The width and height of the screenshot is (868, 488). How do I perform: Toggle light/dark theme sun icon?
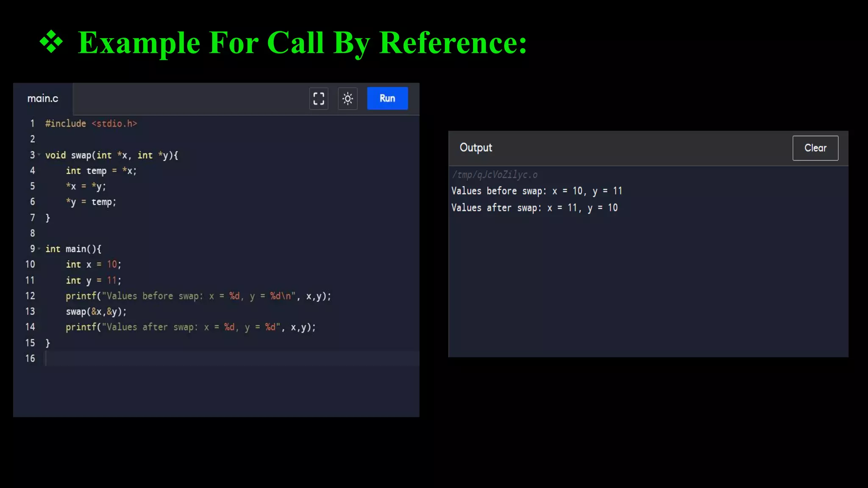point(348,99)
